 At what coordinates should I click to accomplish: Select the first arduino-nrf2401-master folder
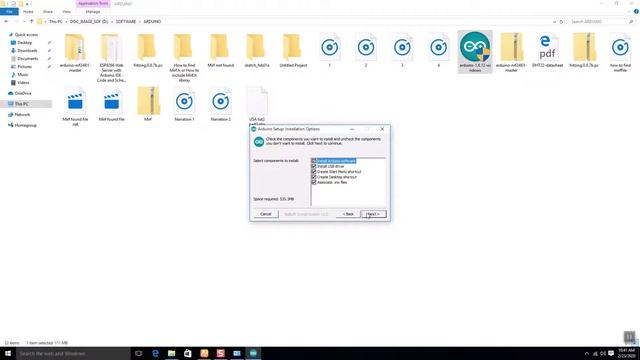75,53
